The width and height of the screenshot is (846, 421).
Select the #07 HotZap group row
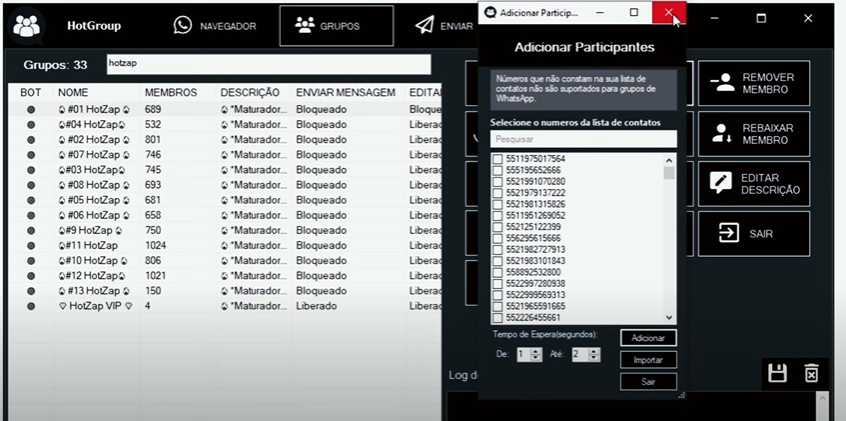pos(226,155)
